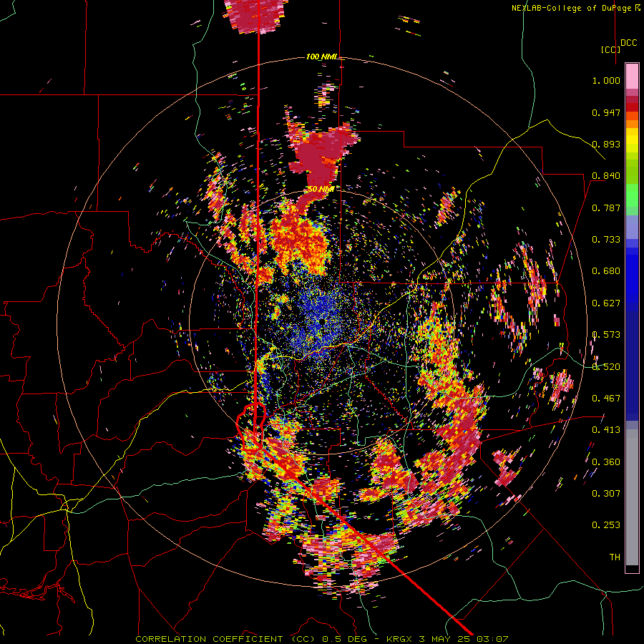Click the red warning polygon outline
Viewport: 644px width, 644px height.
251,427
